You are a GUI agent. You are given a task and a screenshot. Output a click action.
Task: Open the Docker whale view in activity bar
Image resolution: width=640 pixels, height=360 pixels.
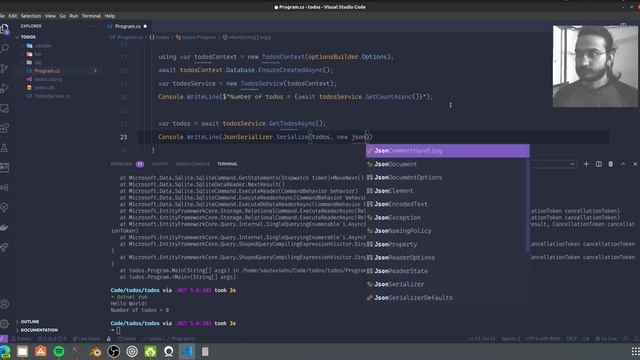4,227
